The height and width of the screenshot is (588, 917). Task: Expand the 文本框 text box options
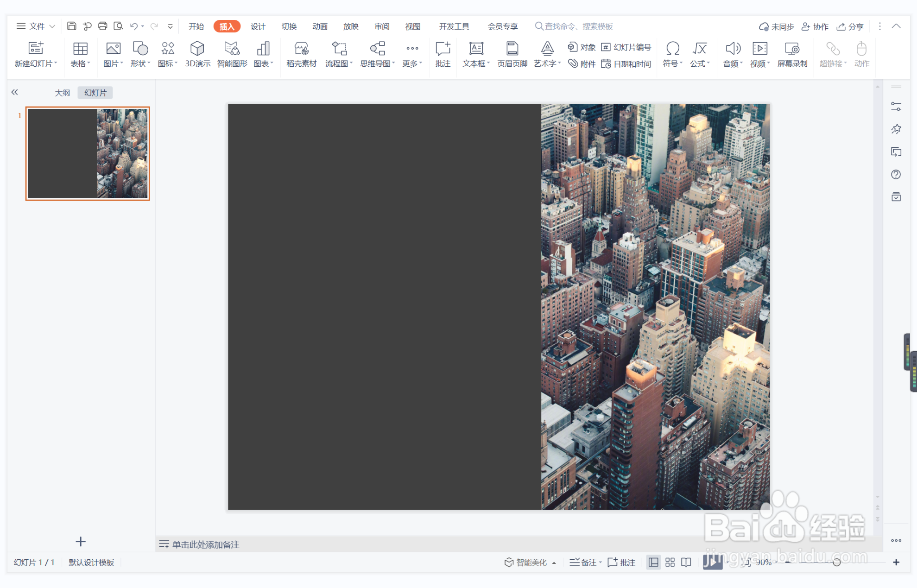tap(488, 63)
